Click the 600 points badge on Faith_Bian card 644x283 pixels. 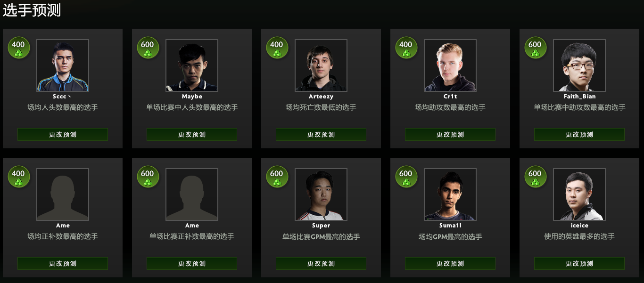click(536, 48)
